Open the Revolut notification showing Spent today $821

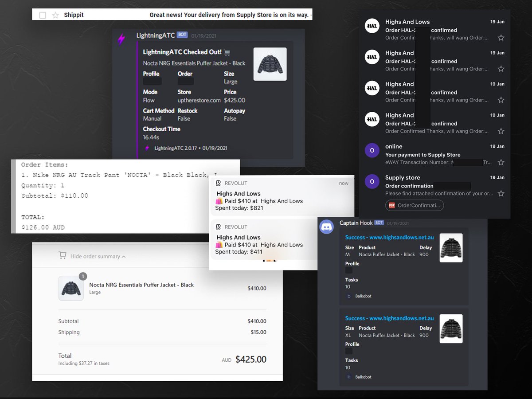click(282, 196)
